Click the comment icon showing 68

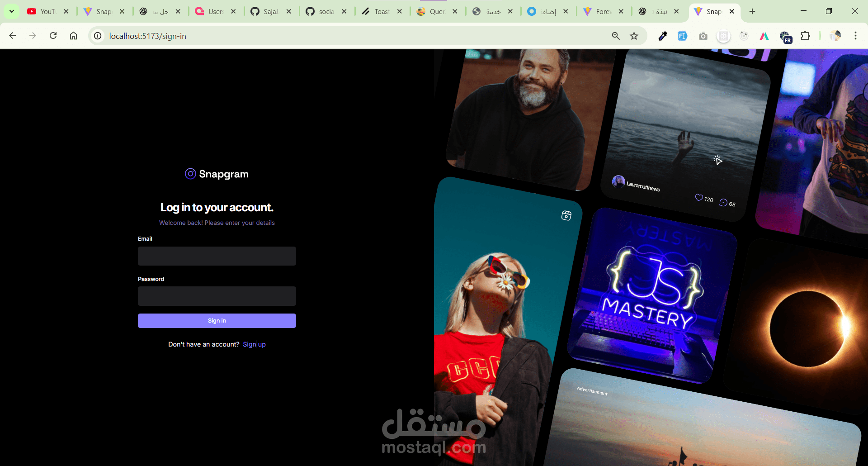pyautogui.click(x=723, y=202)
